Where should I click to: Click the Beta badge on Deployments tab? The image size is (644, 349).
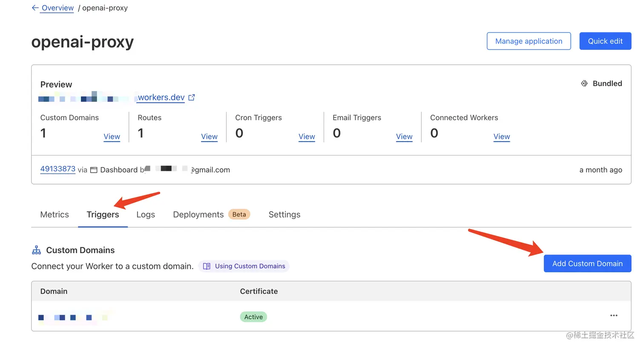click(x=239, y=214)
